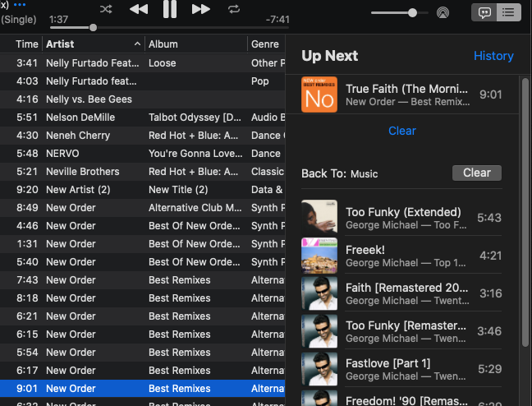Show the lyrics panel
This screenshot has height=406, width=532.
(484, 13)
